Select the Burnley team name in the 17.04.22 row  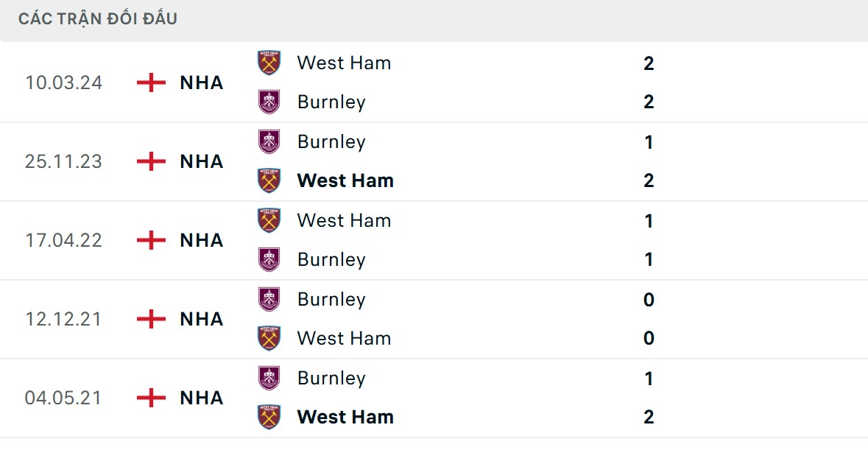click(x=331, y=259)
